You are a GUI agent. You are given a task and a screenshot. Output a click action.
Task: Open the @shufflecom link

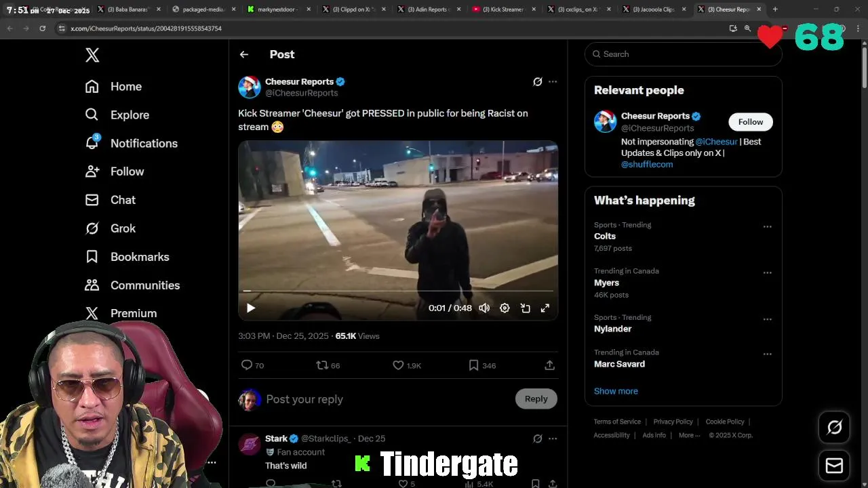pos(647,165)
